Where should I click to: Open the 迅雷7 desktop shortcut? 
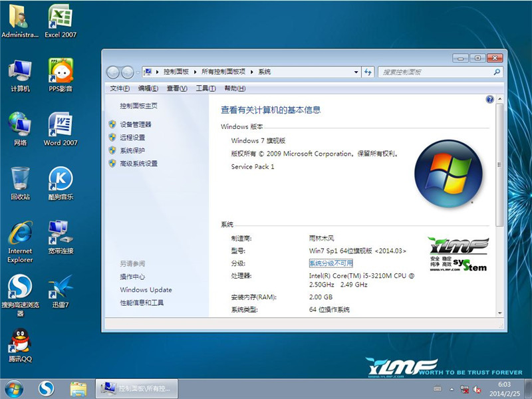(61, 291)
